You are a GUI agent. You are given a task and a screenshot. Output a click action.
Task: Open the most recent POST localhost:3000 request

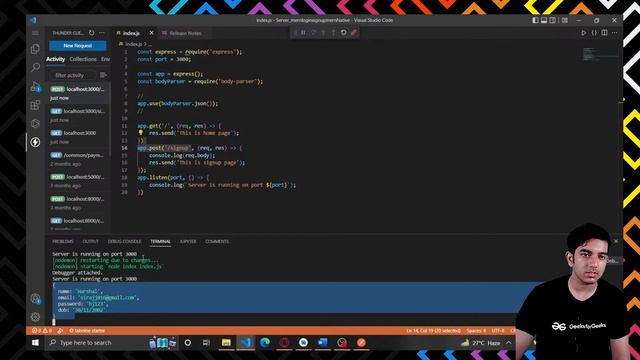77,93
